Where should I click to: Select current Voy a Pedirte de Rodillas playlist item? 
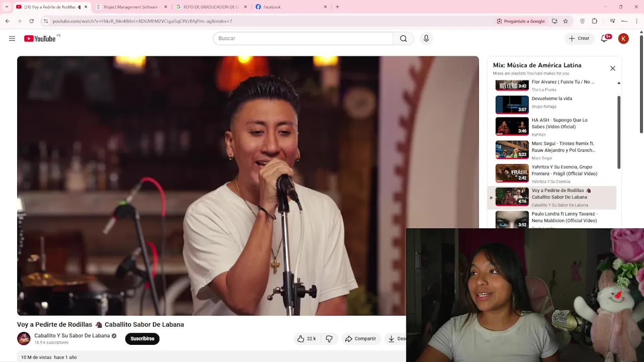(x=552, y=197)
